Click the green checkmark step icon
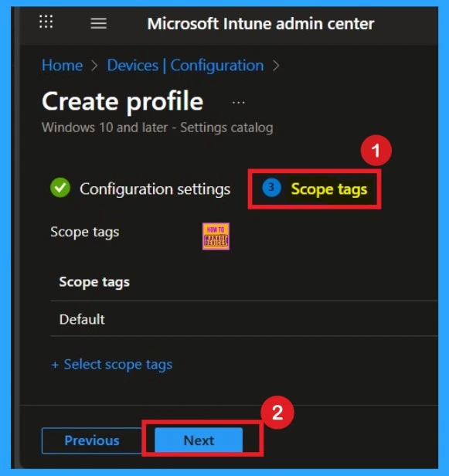This screenshot has width=449, height=476. 60,188
